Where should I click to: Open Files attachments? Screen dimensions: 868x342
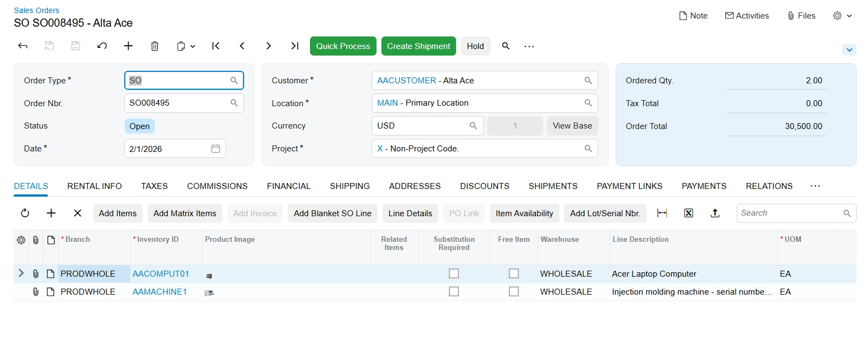(802, 16)
